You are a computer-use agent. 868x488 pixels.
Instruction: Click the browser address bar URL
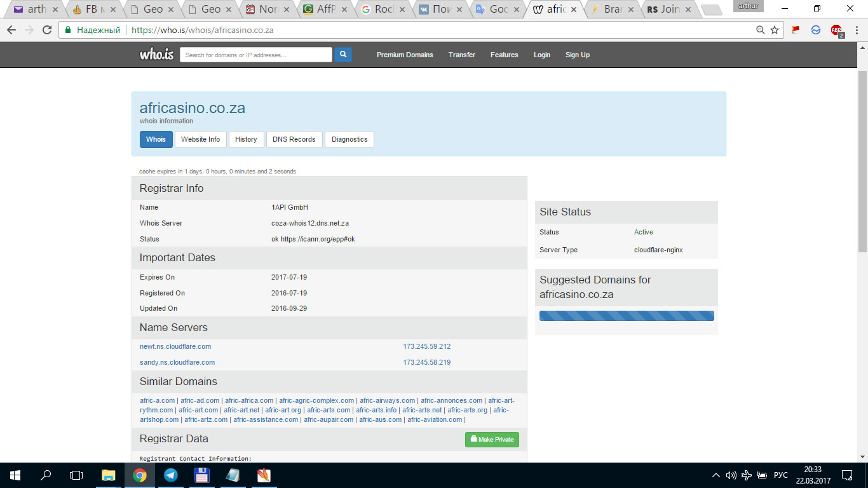coord(203,30)
